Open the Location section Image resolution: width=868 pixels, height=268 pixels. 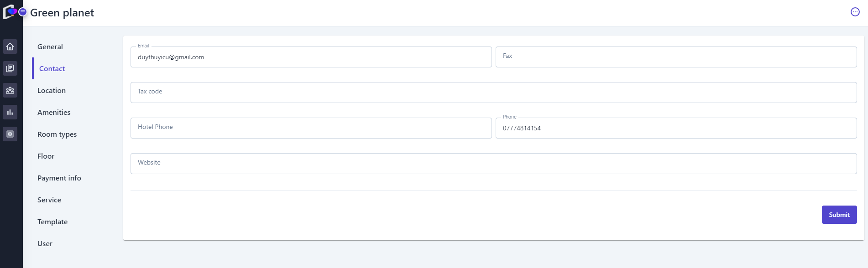(52, 90)
